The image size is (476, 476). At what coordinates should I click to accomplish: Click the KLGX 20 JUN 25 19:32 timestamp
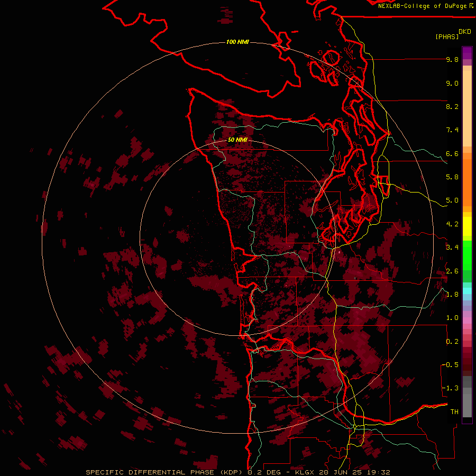point(342,472)
